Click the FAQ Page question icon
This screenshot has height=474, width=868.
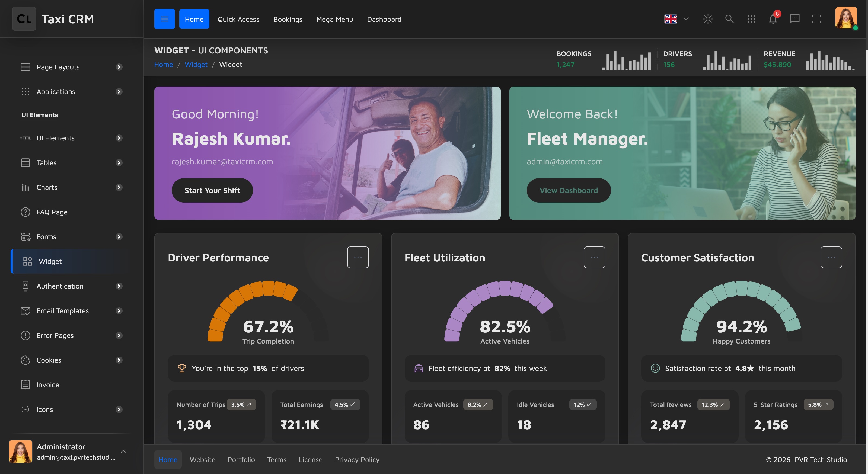25,212
